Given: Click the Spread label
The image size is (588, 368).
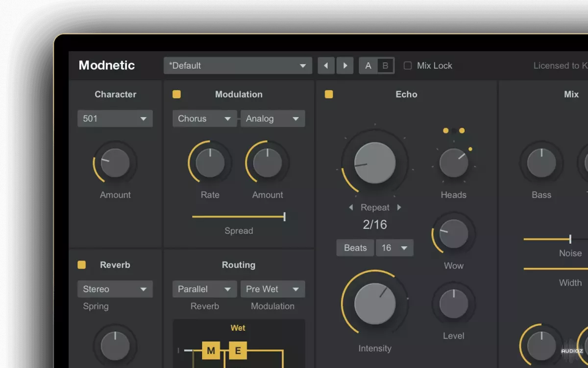Looking at the screenshot, I should point(239,231).
